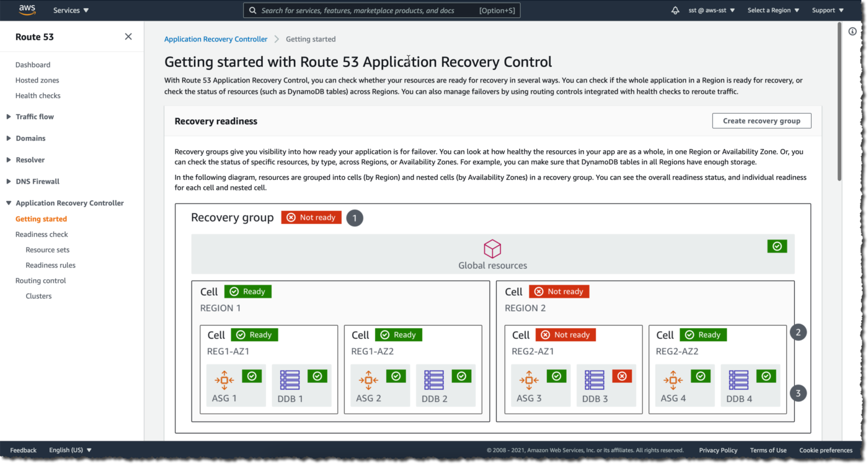Open Cookie preferences in the footer
Viewport: 868px width, 464px height.
pyautogui.click(x=826, y=450)
